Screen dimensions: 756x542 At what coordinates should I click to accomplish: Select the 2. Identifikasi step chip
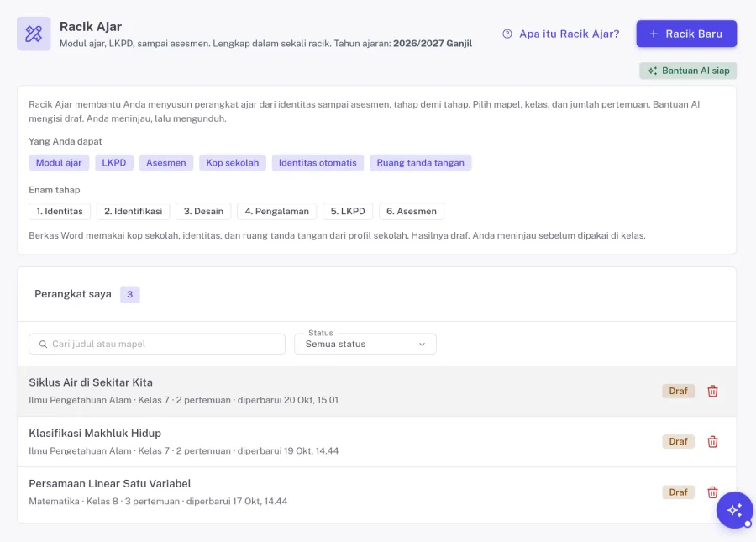click(x=133, y=211)
